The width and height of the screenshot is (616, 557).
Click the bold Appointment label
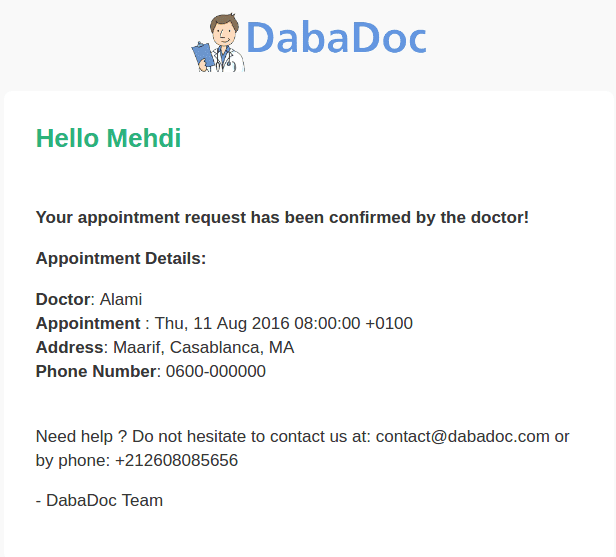(x=88, y=324)
